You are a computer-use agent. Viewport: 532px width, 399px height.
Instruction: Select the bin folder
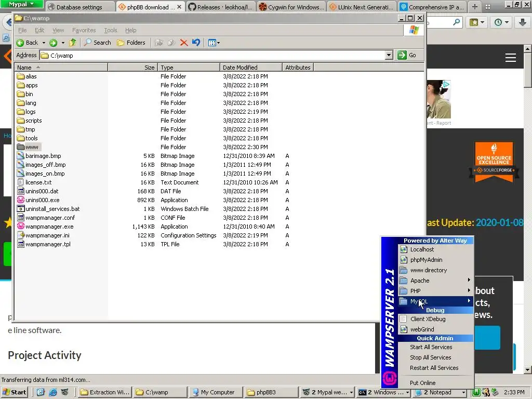point(25,94)
